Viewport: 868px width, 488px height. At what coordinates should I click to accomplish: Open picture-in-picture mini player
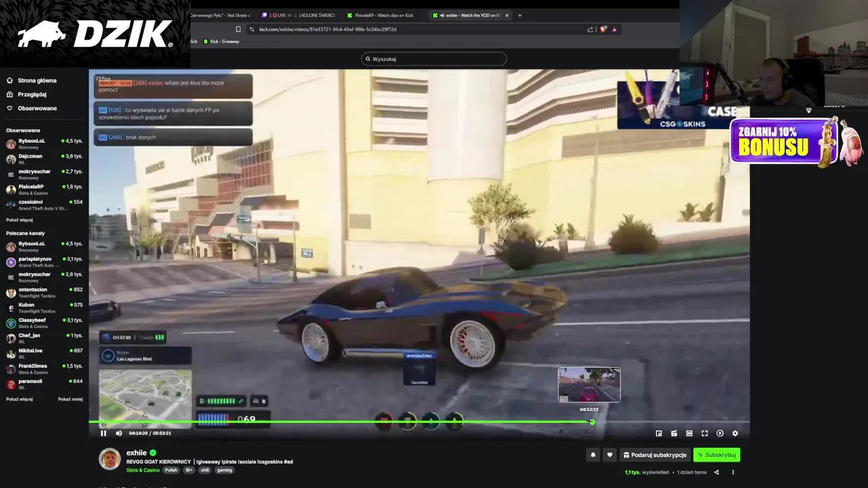pyautogui.click(x=658, y=433)
